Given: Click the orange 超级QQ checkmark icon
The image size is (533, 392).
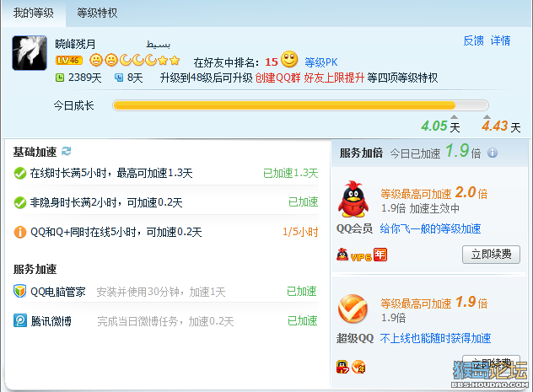Looking at the screenshot, I should point(353,309).
